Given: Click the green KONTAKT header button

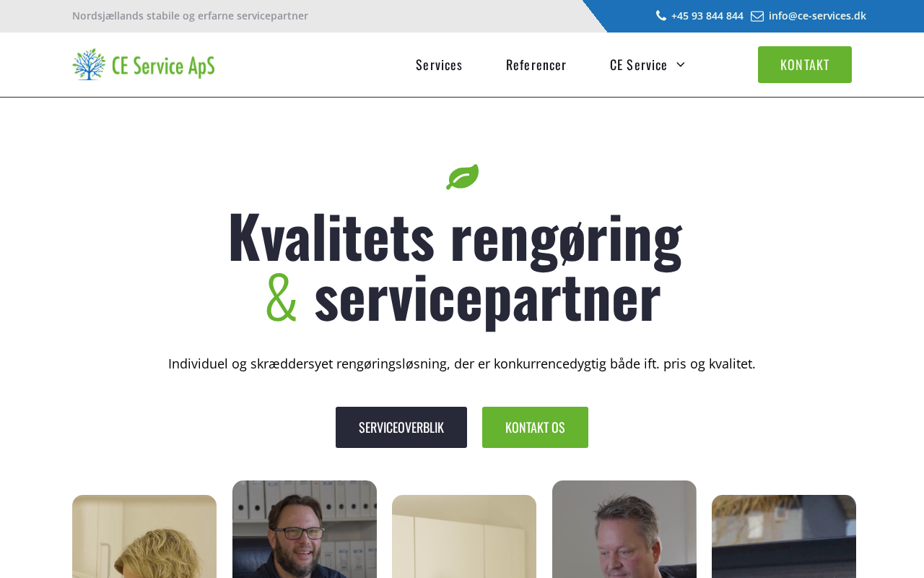Looking at the screenshot, I should pos(805,65).
